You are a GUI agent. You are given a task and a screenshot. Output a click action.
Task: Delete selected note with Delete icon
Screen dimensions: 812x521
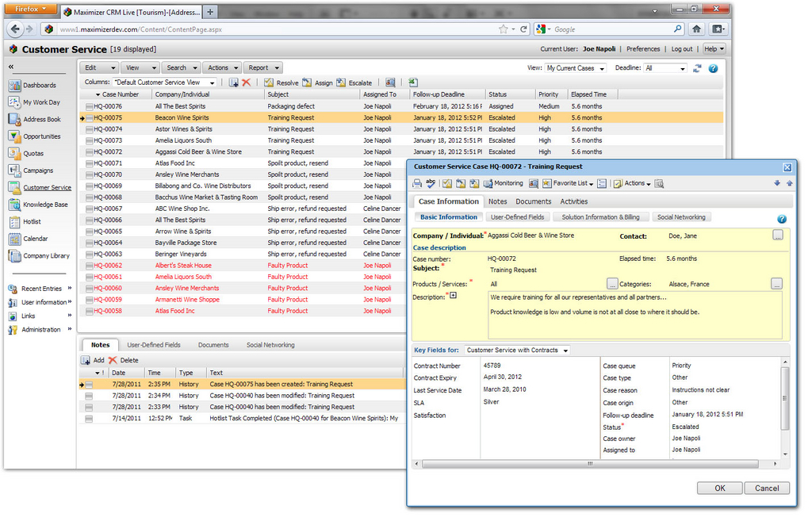123,361
